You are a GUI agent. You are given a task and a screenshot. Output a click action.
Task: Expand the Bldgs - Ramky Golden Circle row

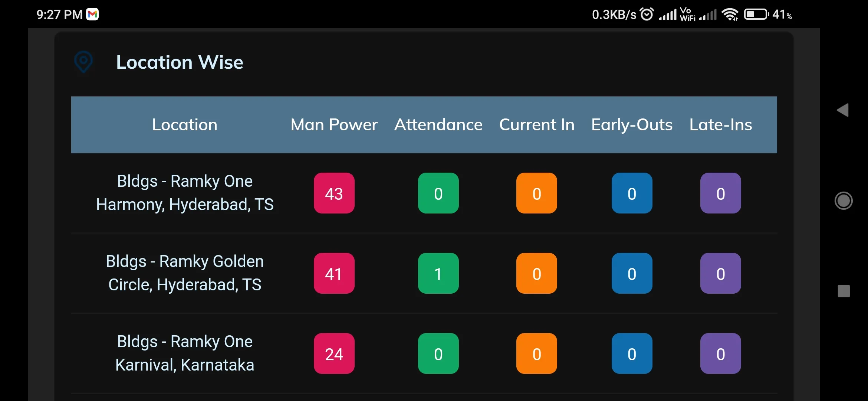pos(185,273)
